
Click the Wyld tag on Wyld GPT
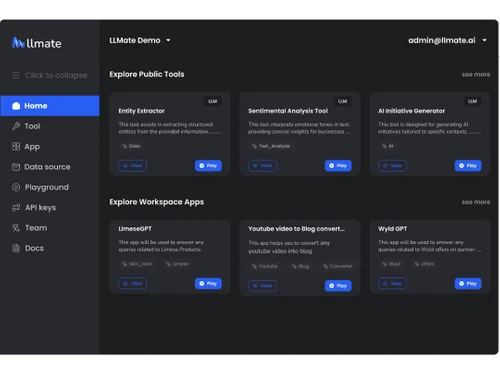coord(391,264)
